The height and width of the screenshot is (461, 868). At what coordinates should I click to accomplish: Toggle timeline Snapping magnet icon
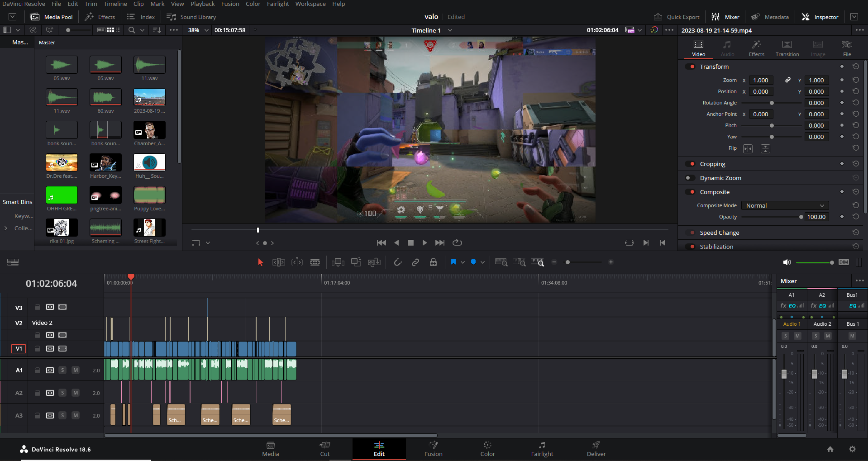point(397,262)
